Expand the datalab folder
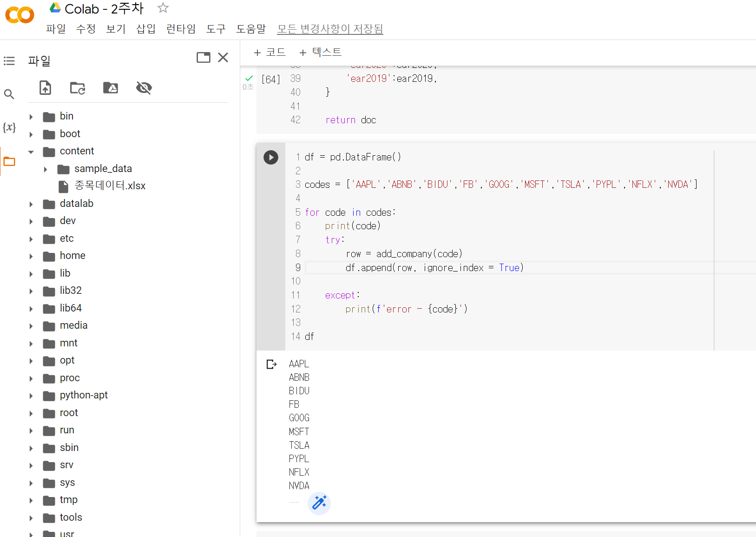This screenshot has height=537, width=756. pos(31,204)
